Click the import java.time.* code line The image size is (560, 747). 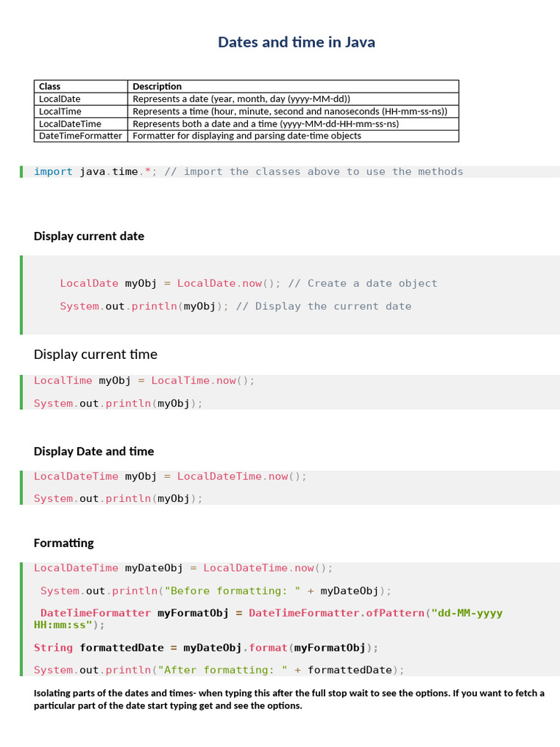point(248,171)
